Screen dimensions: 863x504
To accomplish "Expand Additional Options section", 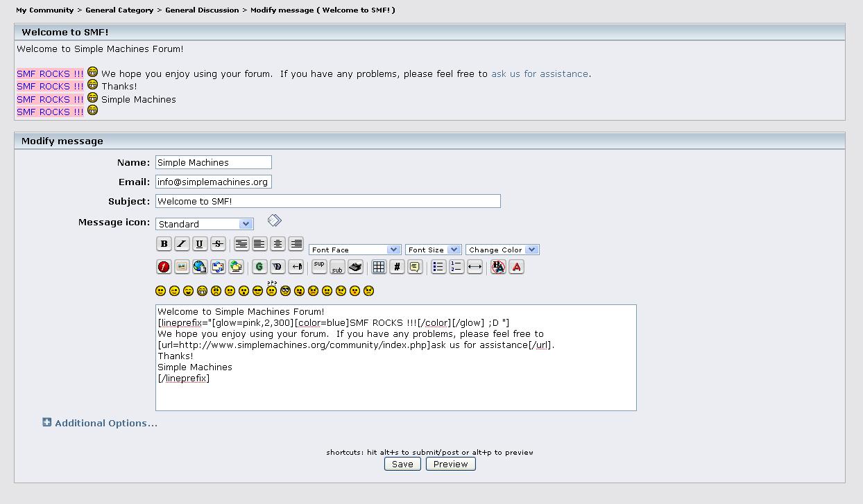I will (x=100, y=423).
